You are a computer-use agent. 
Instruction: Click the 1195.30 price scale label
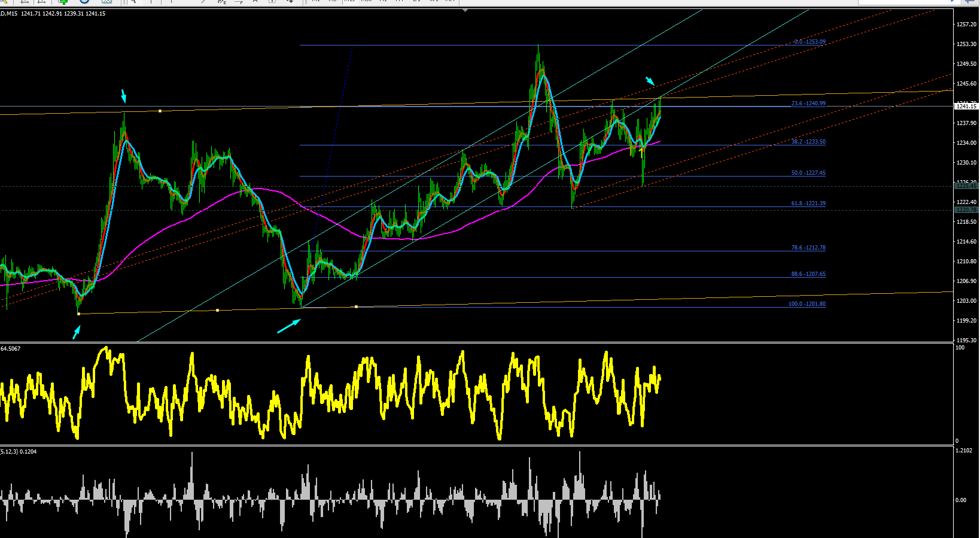pos(967,341)
